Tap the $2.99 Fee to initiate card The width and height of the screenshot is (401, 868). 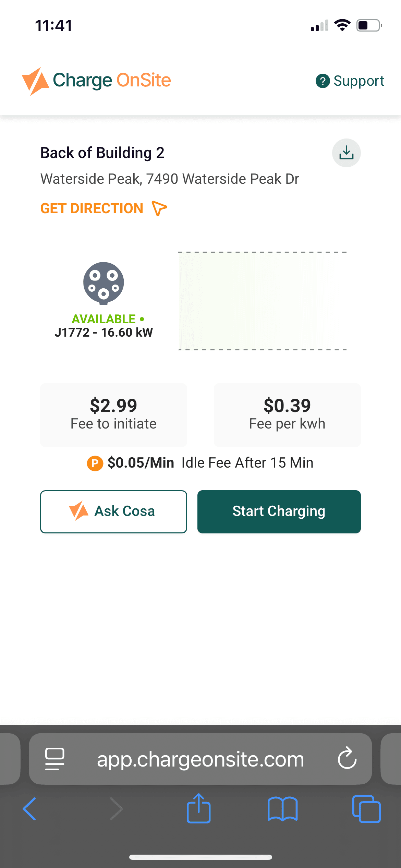113,415
